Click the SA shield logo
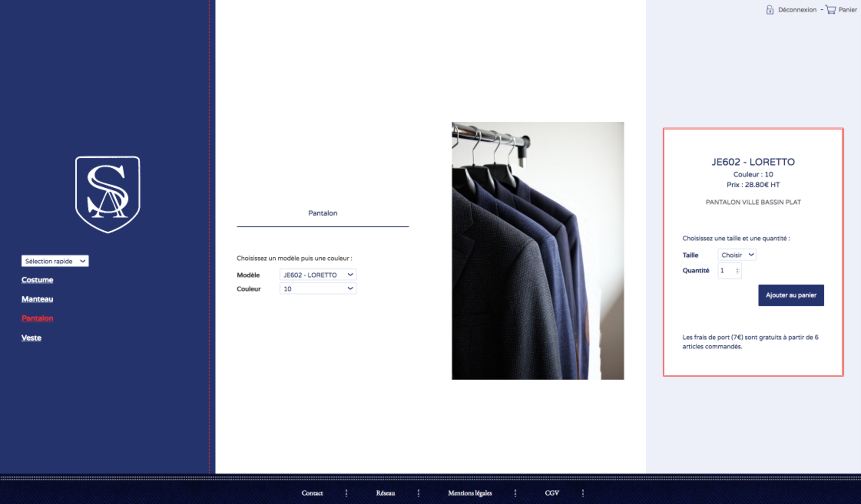 [x=108, y=194]
